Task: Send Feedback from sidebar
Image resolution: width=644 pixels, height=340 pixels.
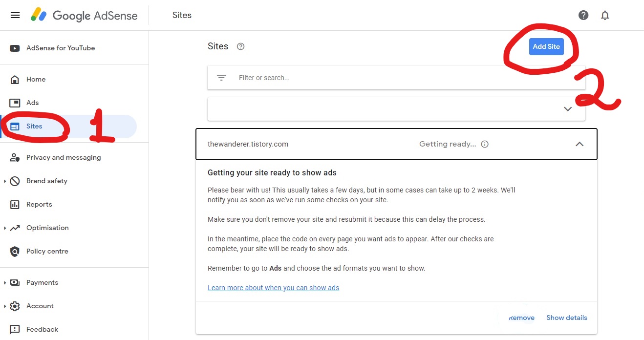Action: click(x=42, y=330)
